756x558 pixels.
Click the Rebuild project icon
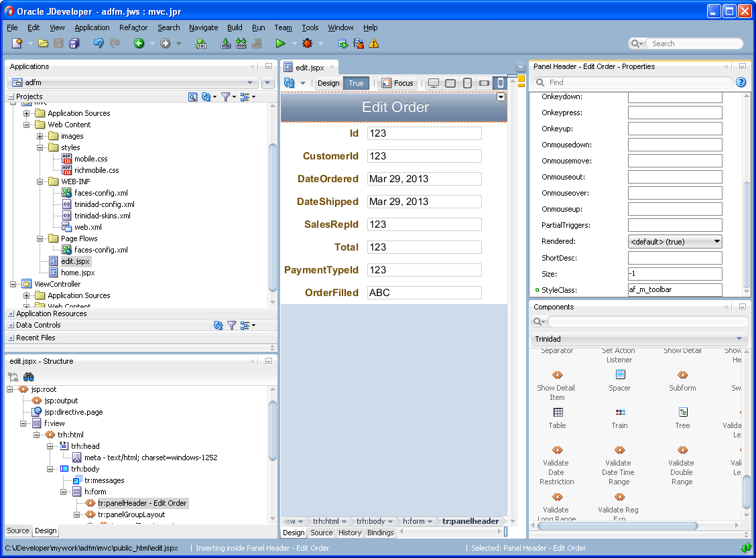click(x=241, y=44)
